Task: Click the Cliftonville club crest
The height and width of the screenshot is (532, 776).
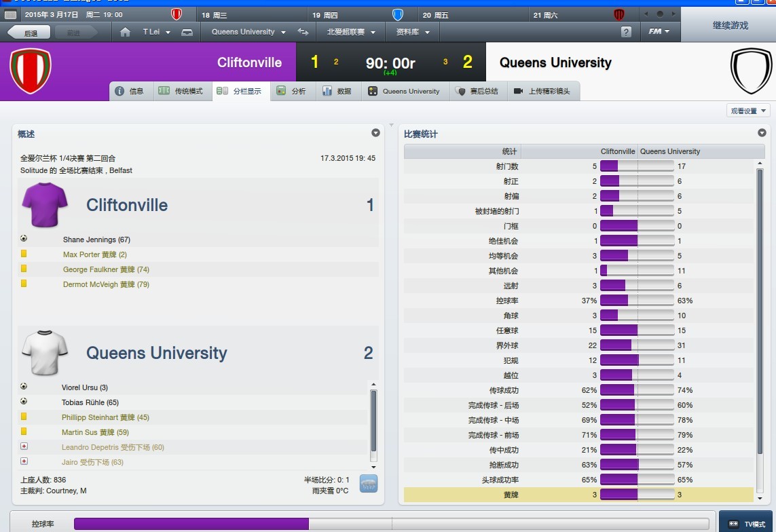Action: click(x=30, y=71)
